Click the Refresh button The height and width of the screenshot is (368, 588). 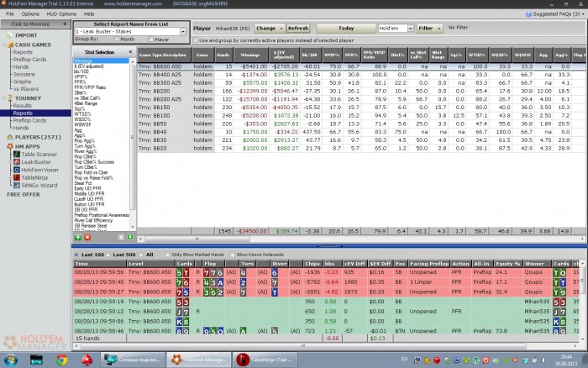pos(298,28)
